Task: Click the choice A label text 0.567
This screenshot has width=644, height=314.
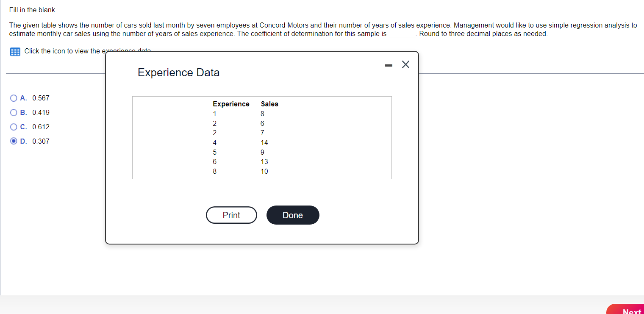Action: [41, 98]
